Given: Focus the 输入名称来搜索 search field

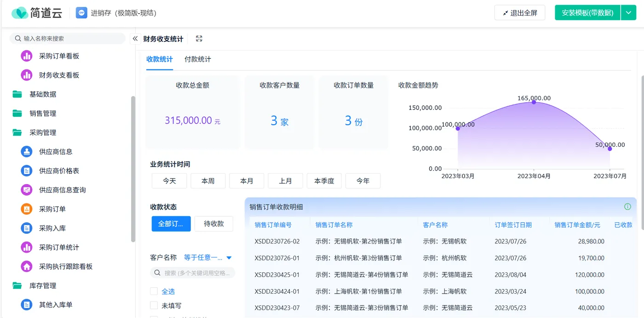Looking at the screenshot, I should tap(68, 39).
